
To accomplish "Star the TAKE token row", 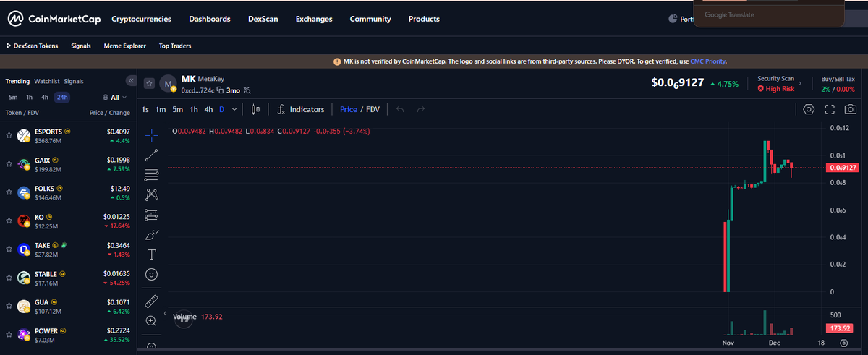I will pos(9,249).
